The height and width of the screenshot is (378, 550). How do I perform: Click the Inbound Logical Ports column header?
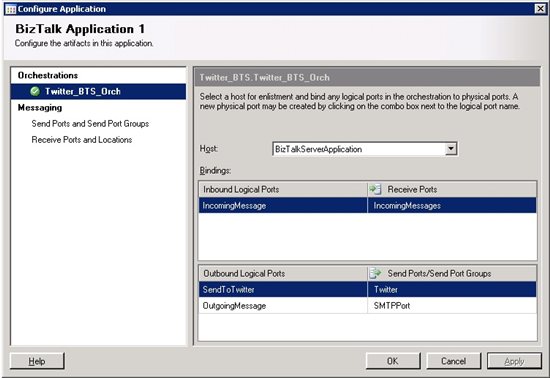click(283, 189)
